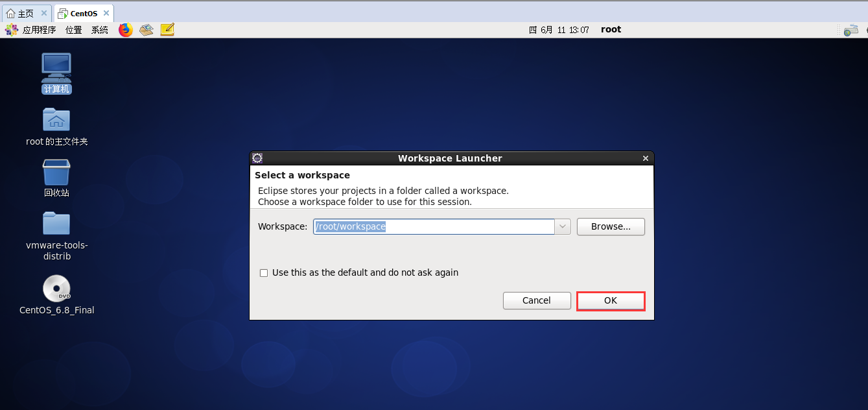Select the CentOS_6.8_Final DVD icon
Screen dimensions: 868x410
tap(56, 295)
